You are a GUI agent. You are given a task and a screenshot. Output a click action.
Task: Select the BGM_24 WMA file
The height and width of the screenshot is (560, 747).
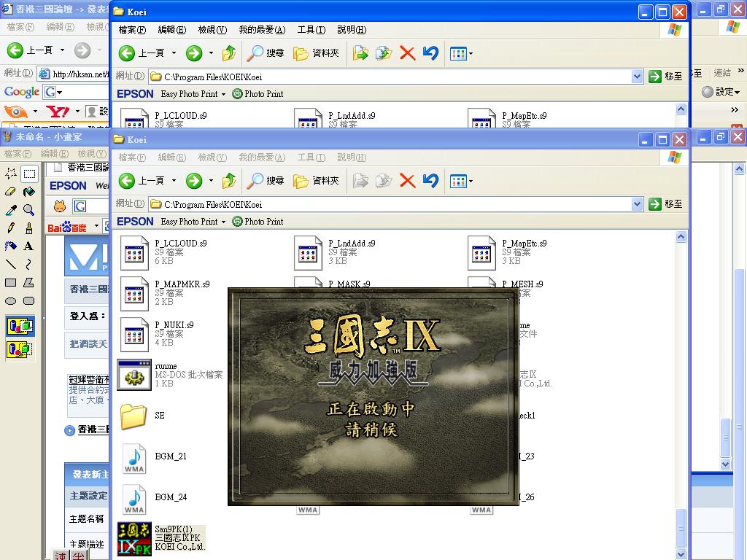pyautogui.click(x=153, y=498)
